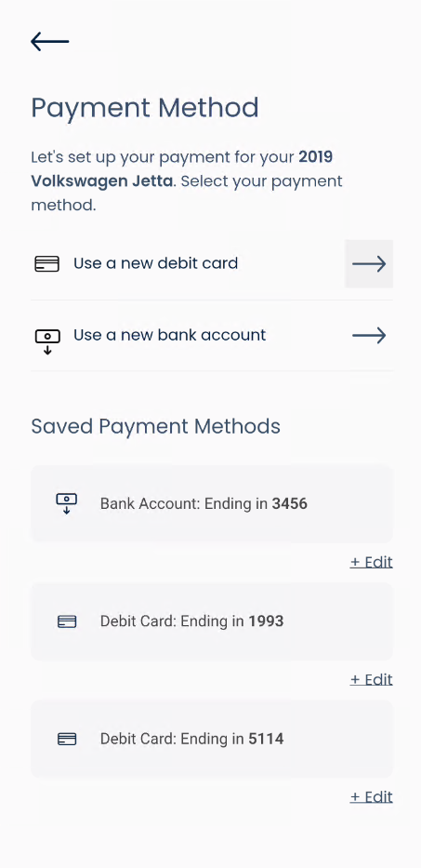Tap the back arrow icon

[x=50, y=42]
